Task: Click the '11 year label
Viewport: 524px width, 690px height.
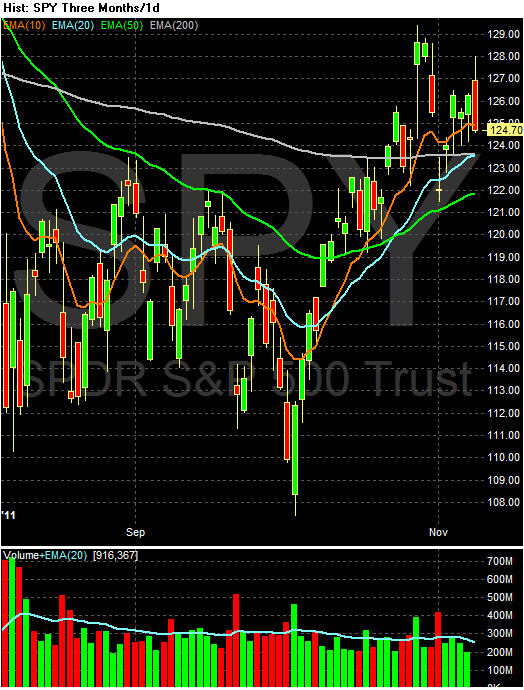Action: coord(9,515)
